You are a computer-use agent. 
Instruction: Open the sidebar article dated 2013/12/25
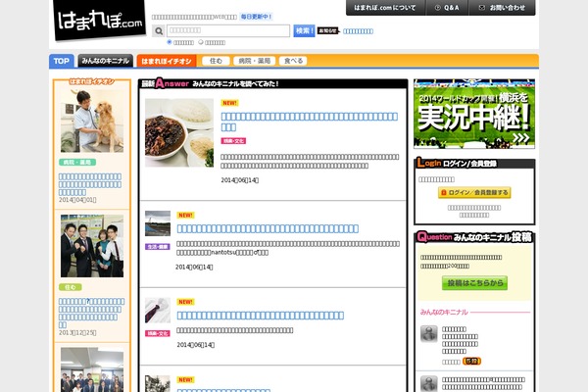91,313
